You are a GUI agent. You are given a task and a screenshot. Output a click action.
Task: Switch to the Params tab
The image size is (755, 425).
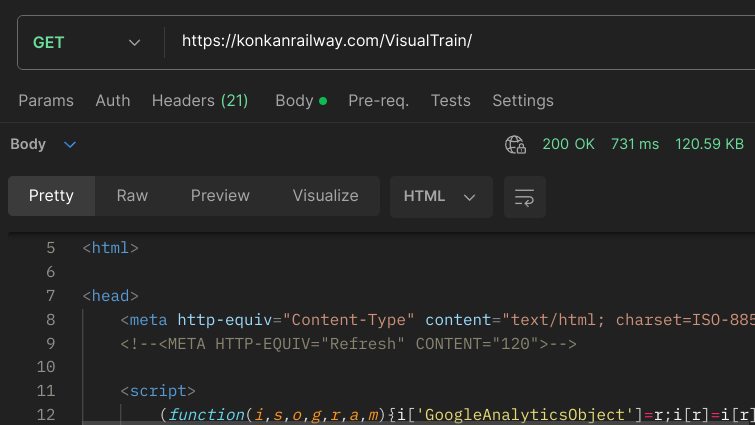pos(46,101)
